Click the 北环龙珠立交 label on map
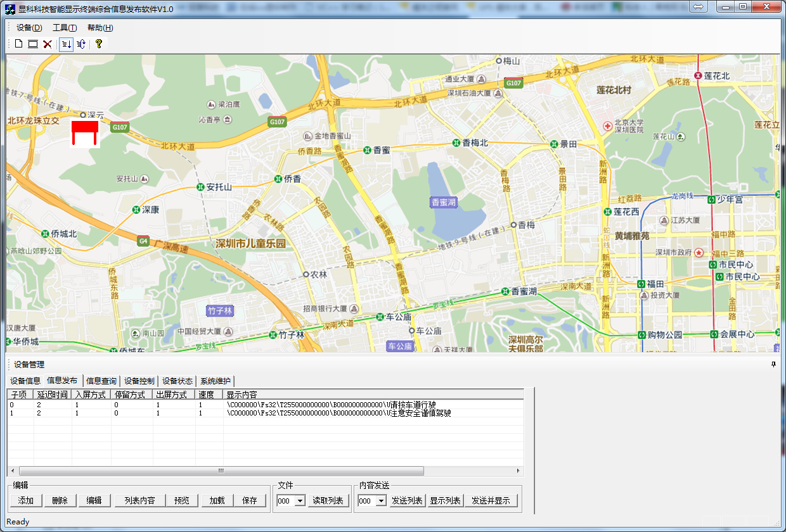 point(33,120)
